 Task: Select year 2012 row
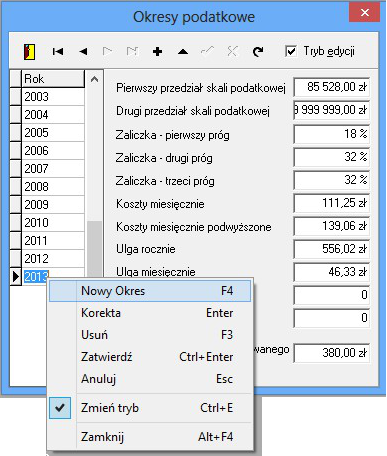pyautogui.click(x=53, y=259)
